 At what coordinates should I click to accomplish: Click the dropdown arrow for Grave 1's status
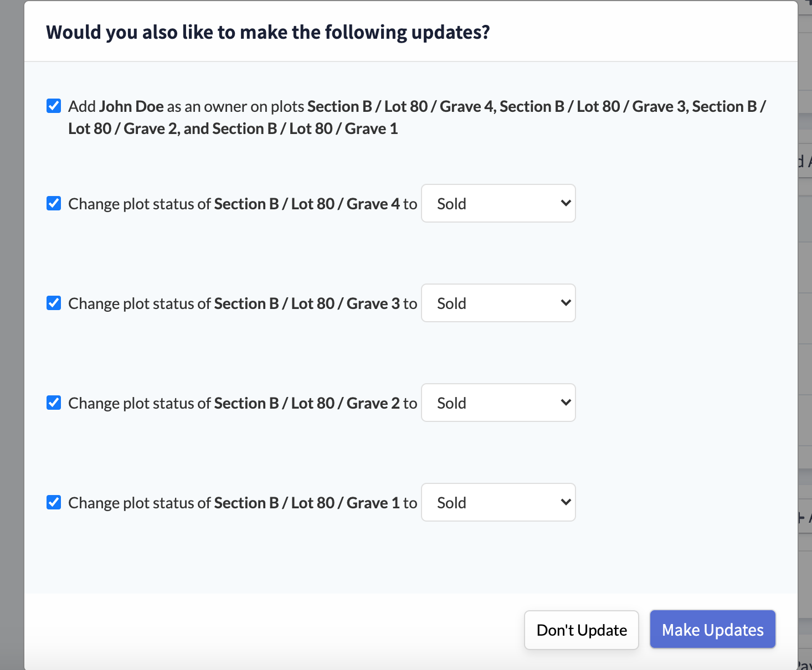(565, 502)
